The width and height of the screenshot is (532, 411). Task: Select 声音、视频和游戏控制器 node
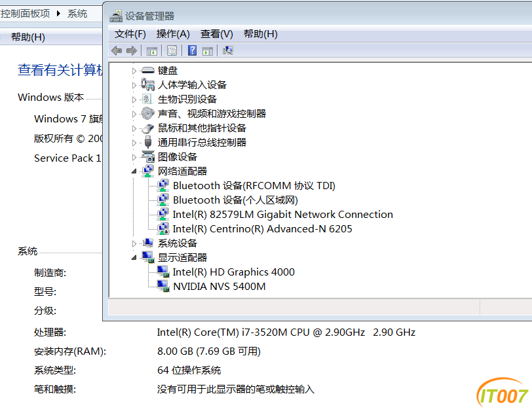point(212,113)
